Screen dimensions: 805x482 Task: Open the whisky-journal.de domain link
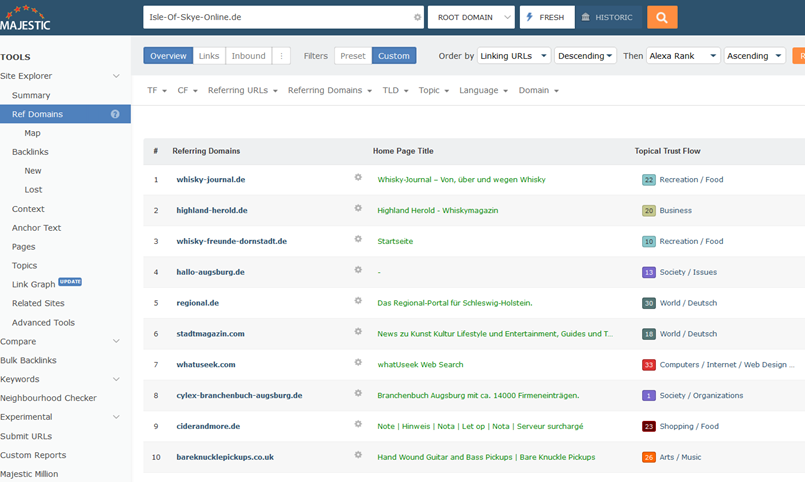(210, 180)
